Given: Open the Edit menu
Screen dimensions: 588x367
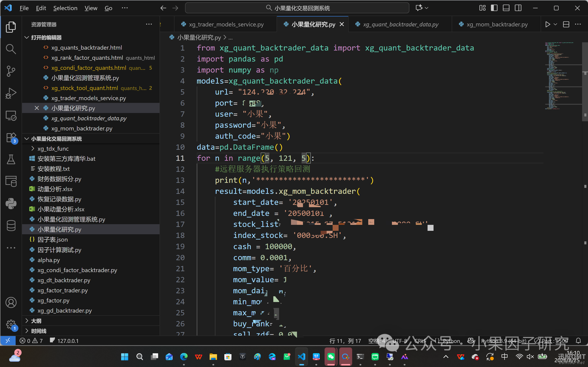Looking at the screenshot, I should (x=41, y=8).
